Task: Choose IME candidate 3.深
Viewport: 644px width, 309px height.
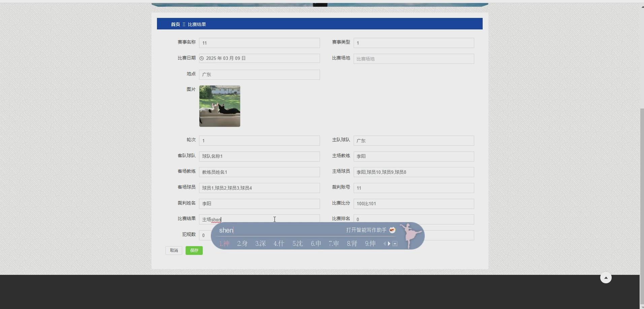Action: [261, 244]
